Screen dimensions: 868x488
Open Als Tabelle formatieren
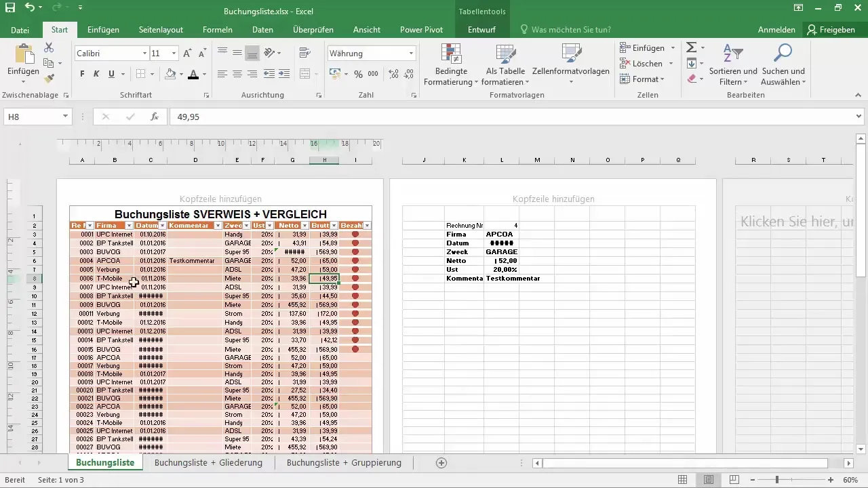pos(506,65)
